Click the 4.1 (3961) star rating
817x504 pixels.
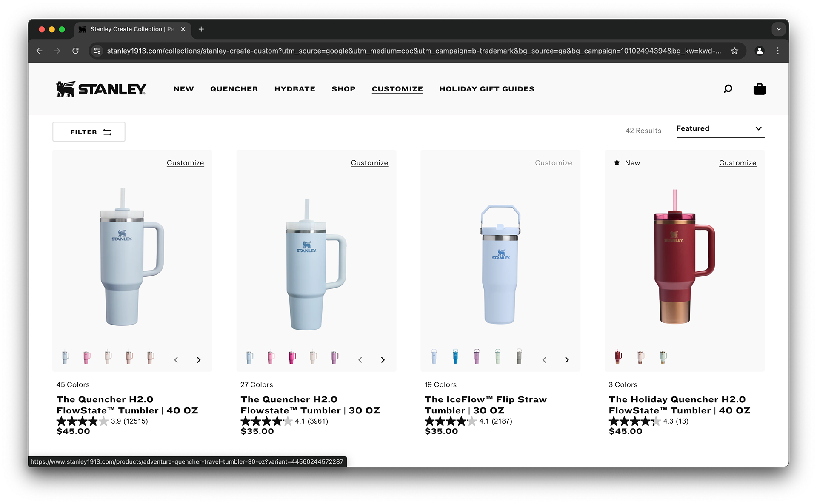click(x=284, y=421)
